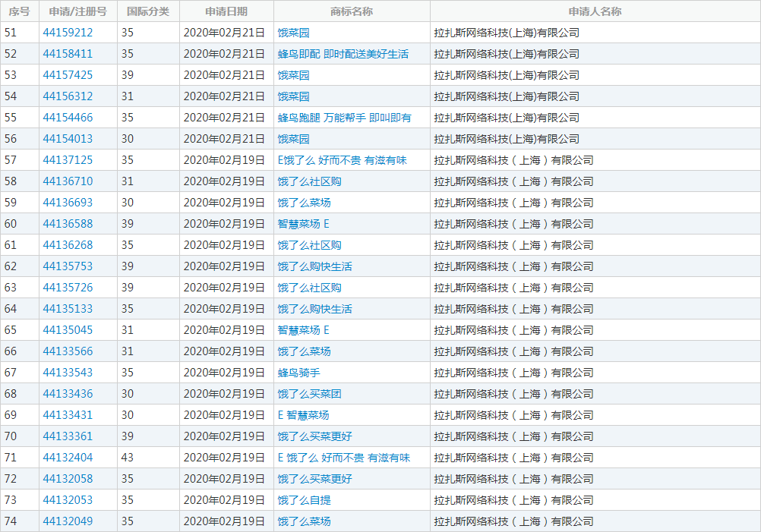Click the 申请人名称 column header

point(595,11)
